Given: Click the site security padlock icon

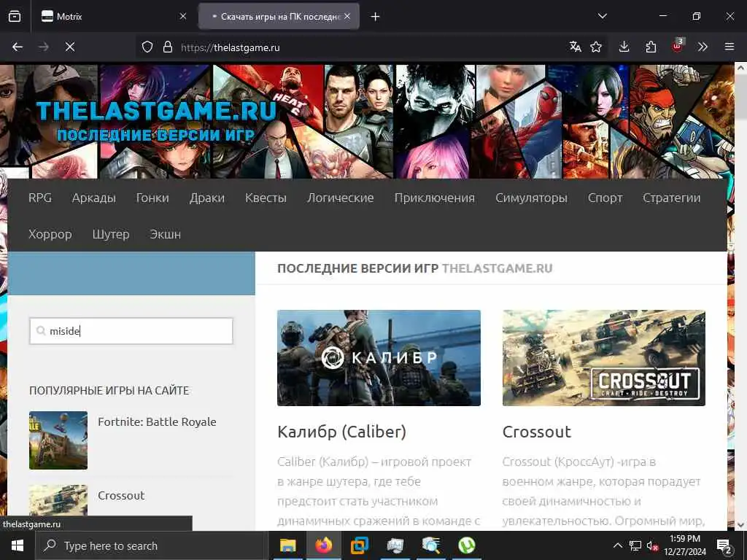Looking at the screenshot, I should pos(167,47).
